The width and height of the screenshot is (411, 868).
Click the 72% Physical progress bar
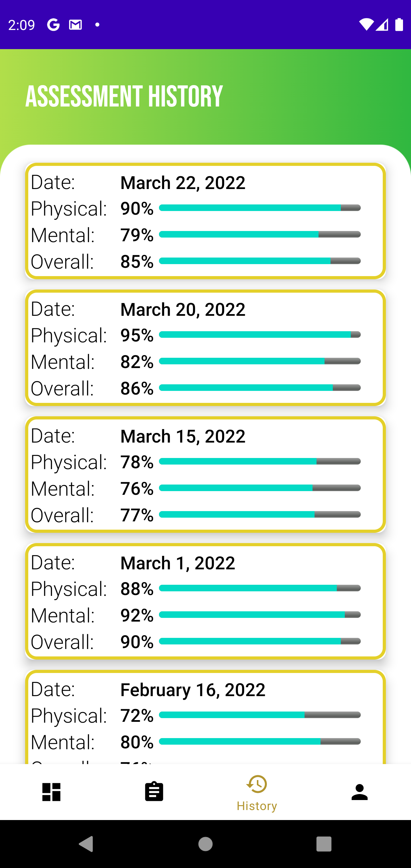[259, 715]
